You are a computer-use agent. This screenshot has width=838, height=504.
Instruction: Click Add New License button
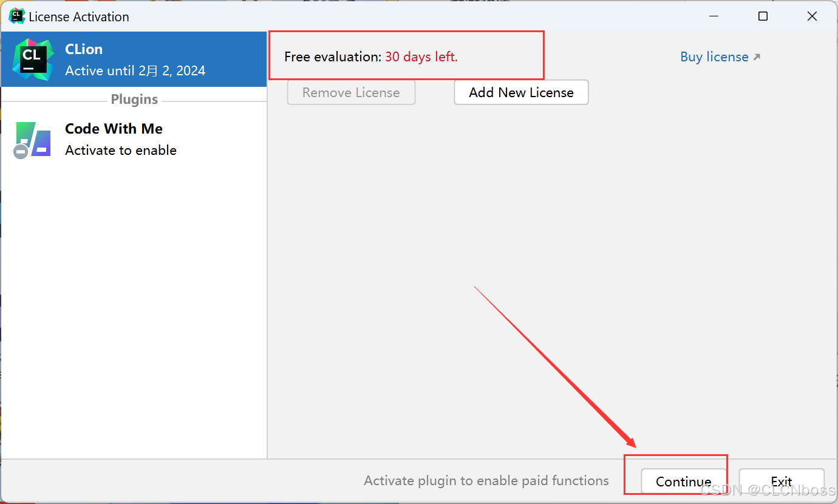coord(521,92)
